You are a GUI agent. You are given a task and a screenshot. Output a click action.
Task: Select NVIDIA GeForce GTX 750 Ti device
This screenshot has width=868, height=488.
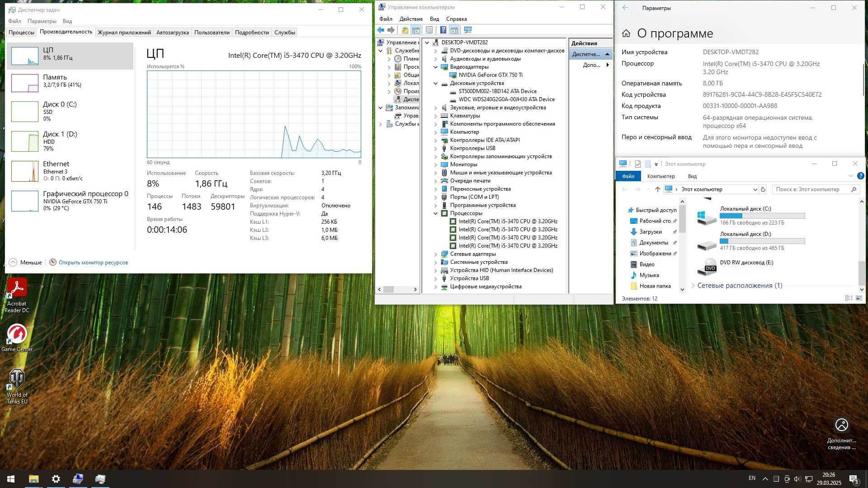click(x=490, y=75)
